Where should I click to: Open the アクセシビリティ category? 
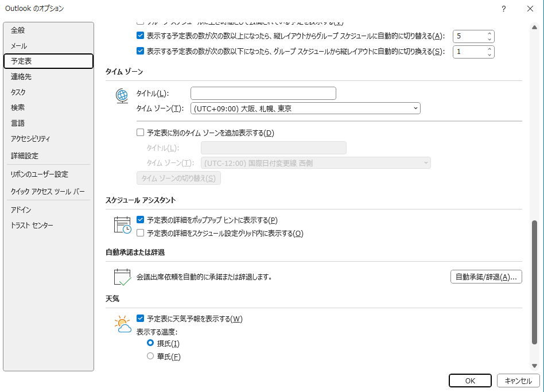tap(49, 139)
